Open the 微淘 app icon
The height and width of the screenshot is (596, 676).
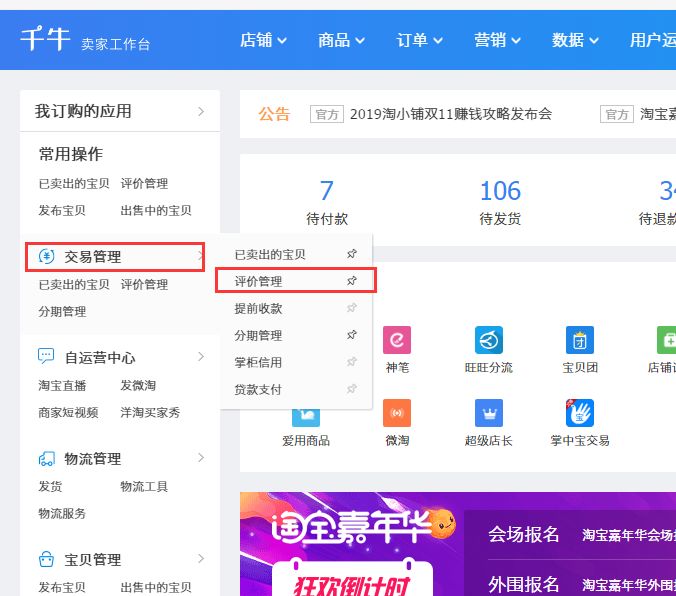click(397, 413)
